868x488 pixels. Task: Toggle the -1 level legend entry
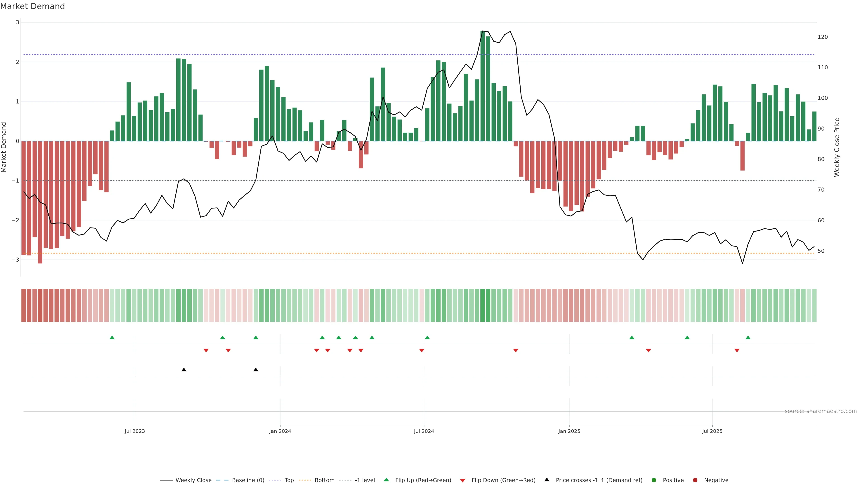point(365,480)
